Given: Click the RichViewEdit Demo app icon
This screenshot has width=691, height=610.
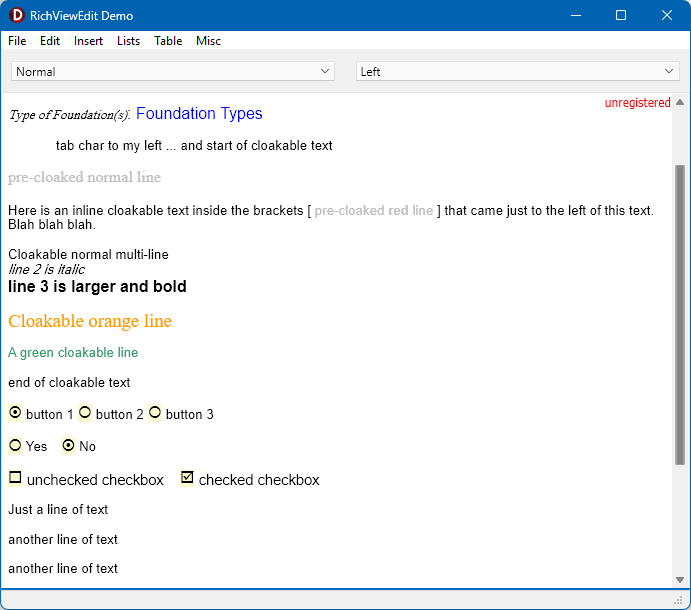Looking at the screenshot, I should point(17,15).
